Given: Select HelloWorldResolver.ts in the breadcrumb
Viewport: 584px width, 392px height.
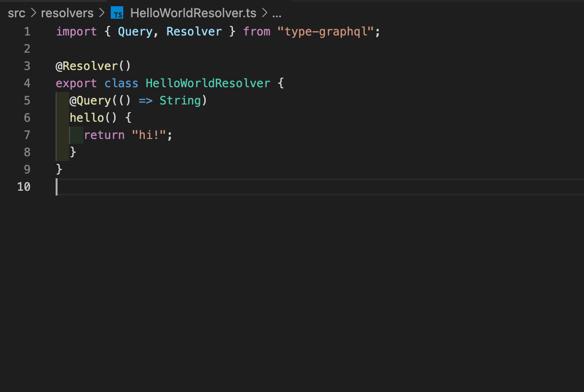Looking at the screenshot, I should 193,13.
